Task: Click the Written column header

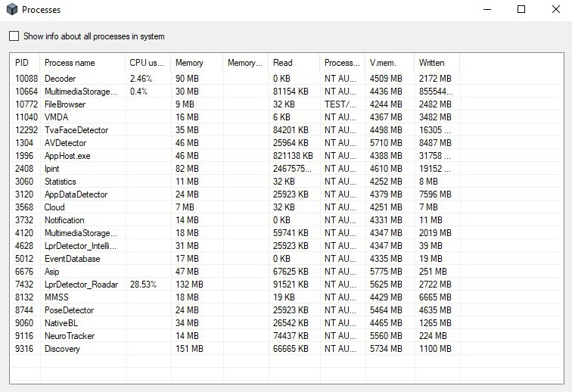Action: [431, 63]
